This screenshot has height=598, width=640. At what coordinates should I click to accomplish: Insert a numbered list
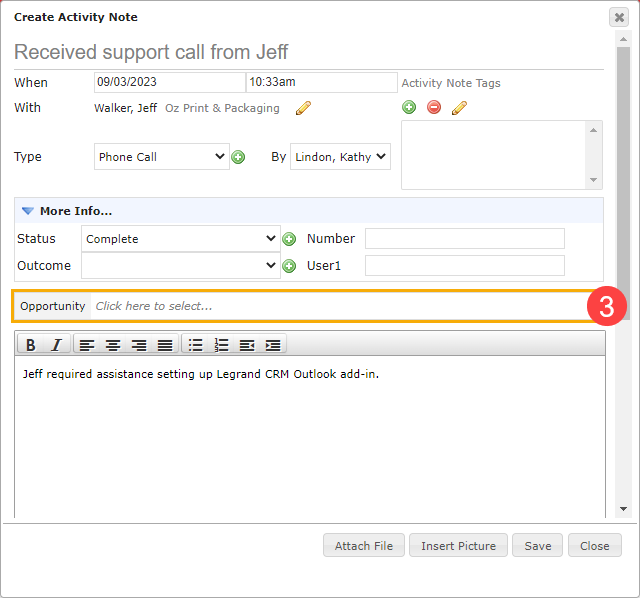click(x=221, y=345)
